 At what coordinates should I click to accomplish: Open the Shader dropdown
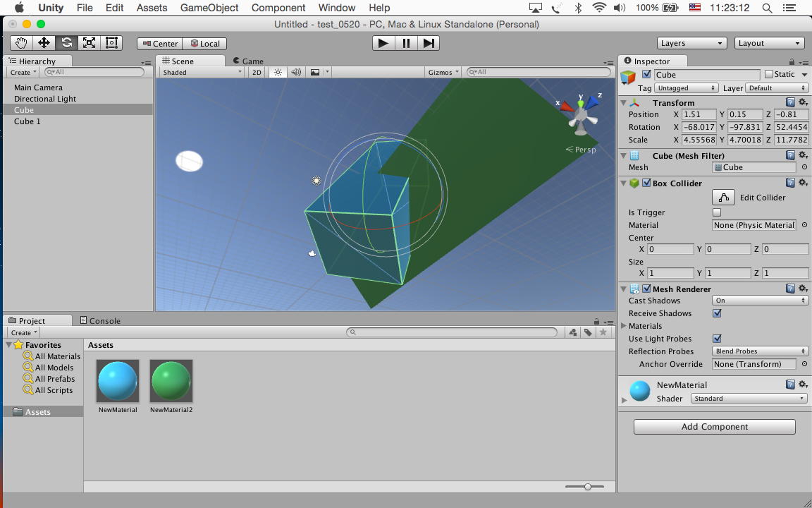coord(748,399)
